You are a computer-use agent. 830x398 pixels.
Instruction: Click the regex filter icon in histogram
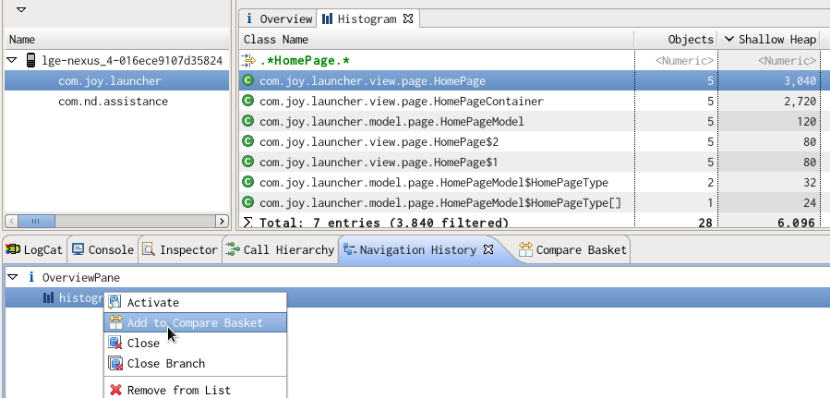point(248,61)
